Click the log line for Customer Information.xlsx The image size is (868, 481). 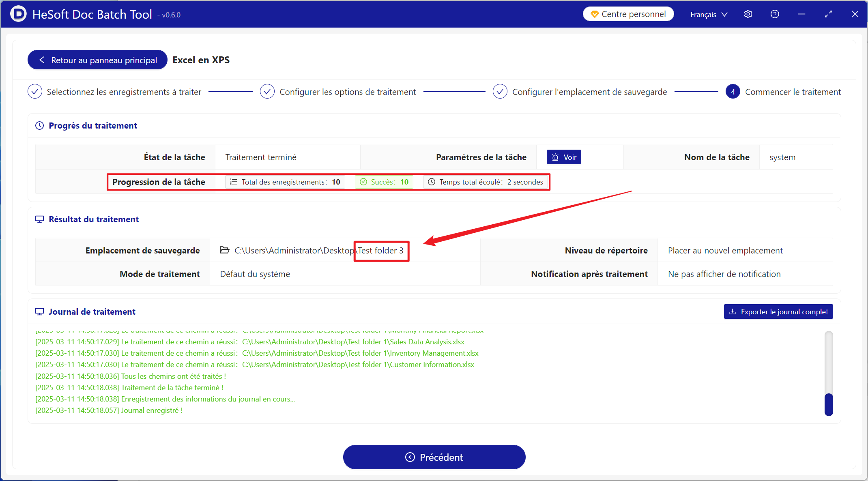255,365
